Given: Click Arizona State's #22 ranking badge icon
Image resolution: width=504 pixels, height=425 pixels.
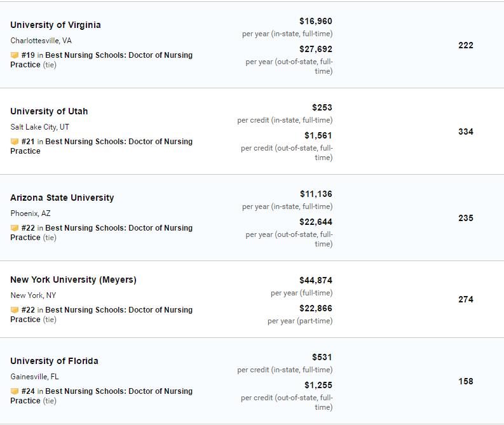Looking at the screenshot, I should tap(15, 228).
